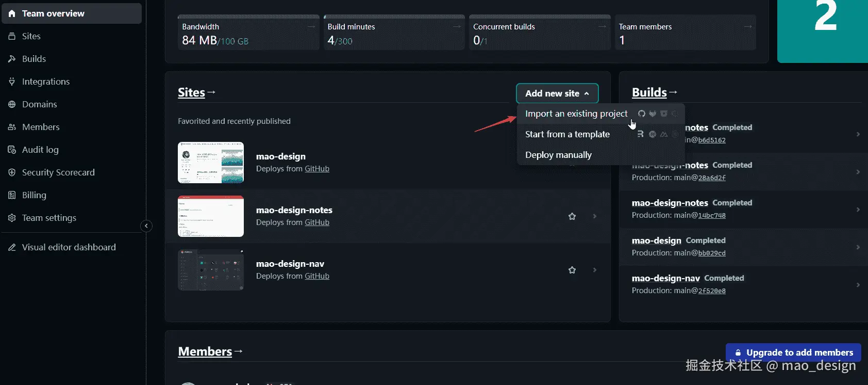Open Domains via the globe icon
This screenshot has width=868, height=385.
[12, 104]
